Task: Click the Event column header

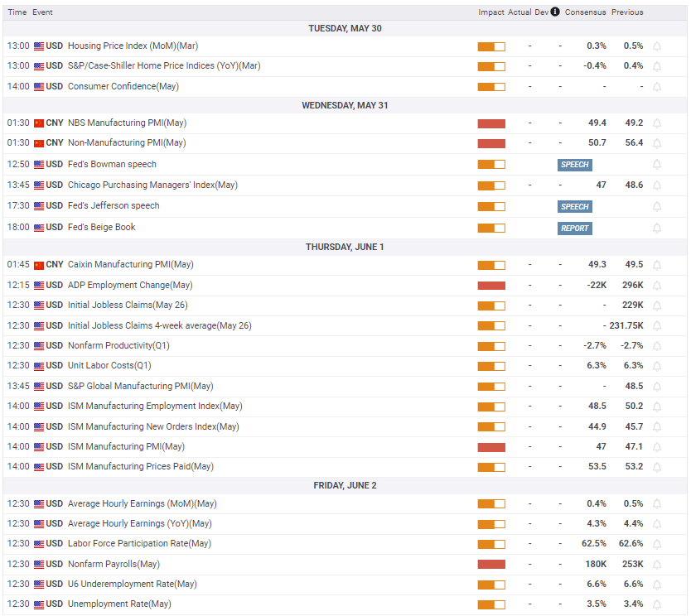Action: coord(42,12)
